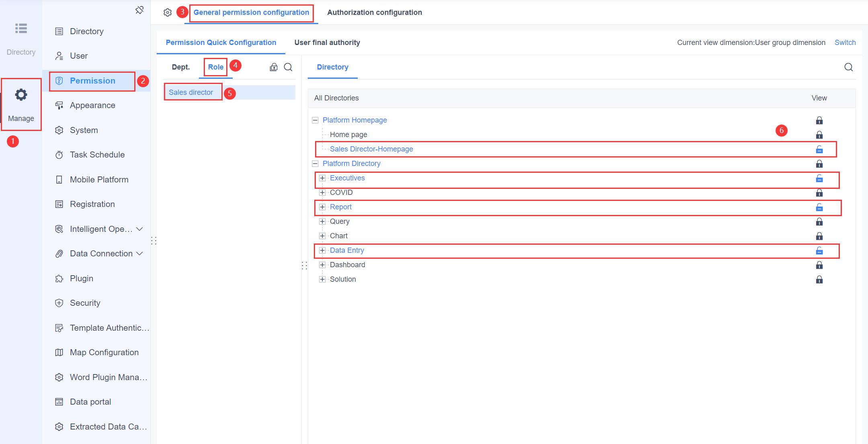Switch to Authorization configuration tab
This screenshot has width=868, height=444.
(x=374, y=12)
